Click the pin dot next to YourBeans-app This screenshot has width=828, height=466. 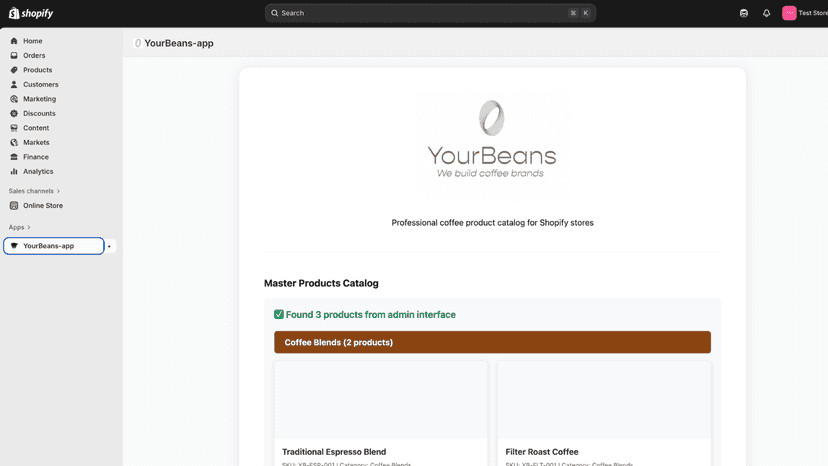tap(109, 246)
